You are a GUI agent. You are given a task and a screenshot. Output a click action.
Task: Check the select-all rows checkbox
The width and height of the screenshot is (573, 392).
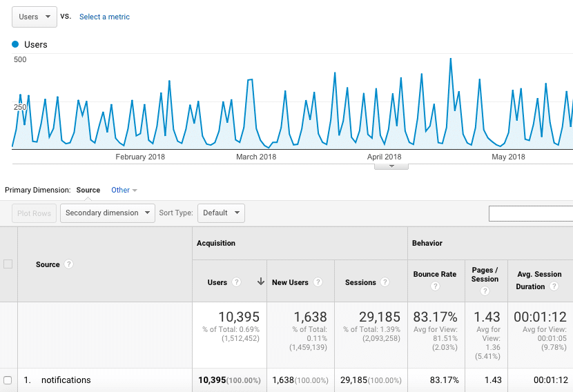(x=8, y=264)
